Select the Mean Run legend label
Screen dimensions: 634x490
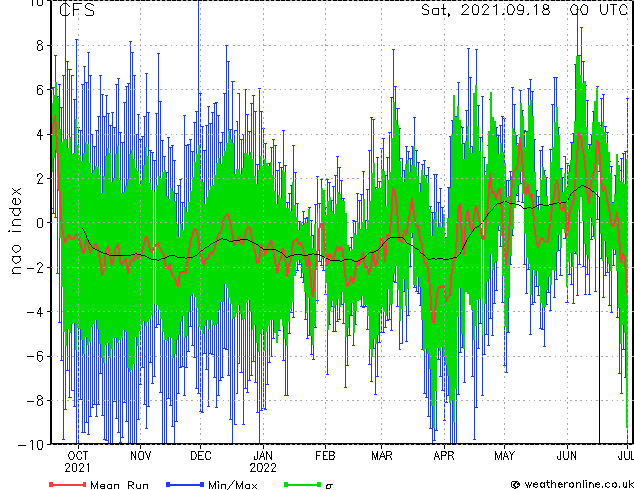119,485
